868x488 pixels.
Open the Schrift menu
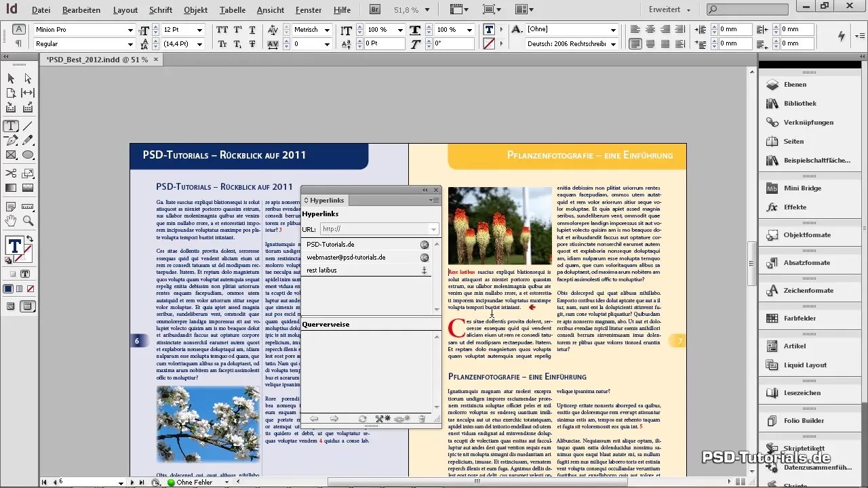point(161,10)
